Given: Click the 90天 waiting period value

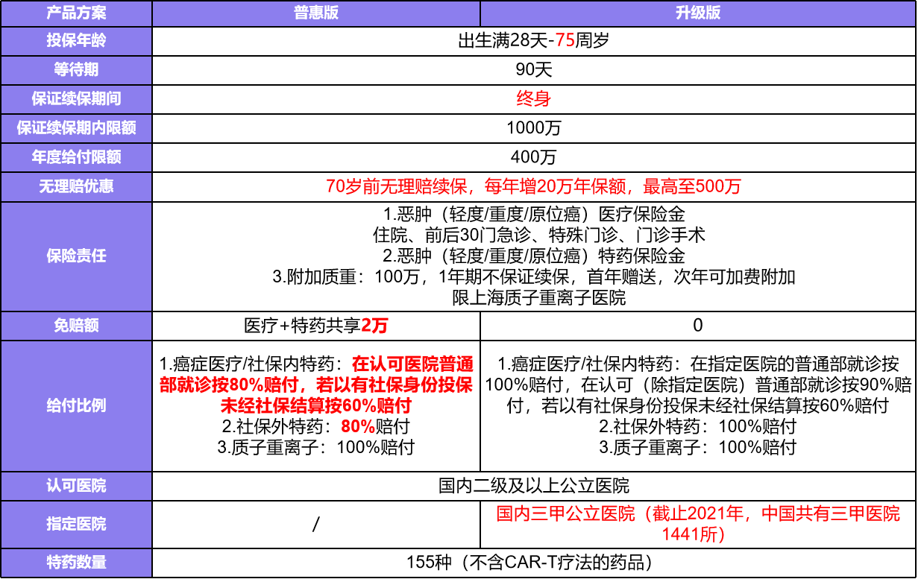Looking at the screenshot, I should pyautogui.click(x=533, y=70).
